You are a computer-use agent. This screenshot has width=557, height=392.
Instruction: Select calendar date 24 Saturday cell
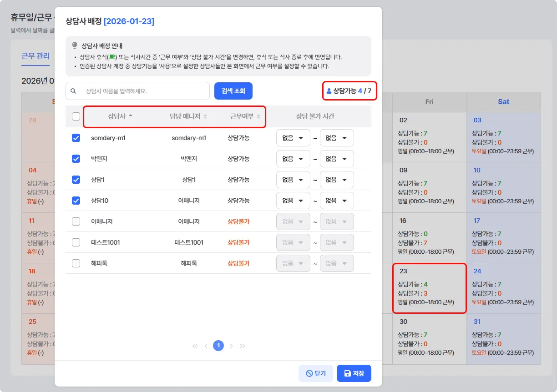[x=504, y=288]
